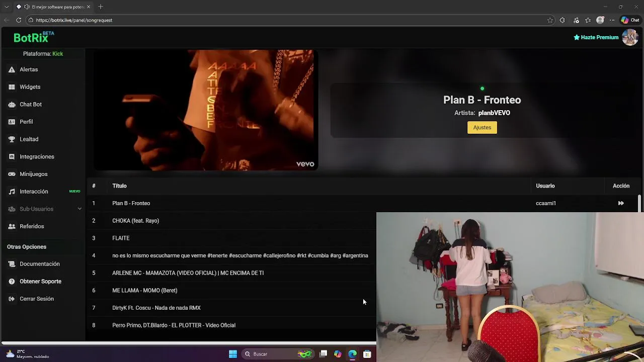Select the Sub-Usuarios people icon
This screenshot has width=644, height=362.
12,209
